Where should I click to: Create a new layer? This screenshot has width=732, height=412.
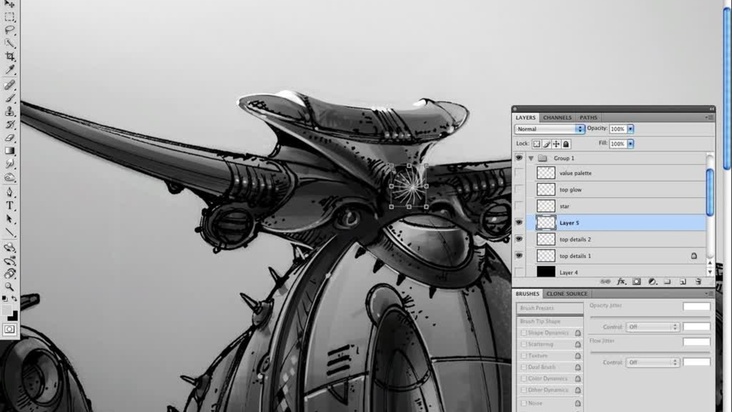683,281
